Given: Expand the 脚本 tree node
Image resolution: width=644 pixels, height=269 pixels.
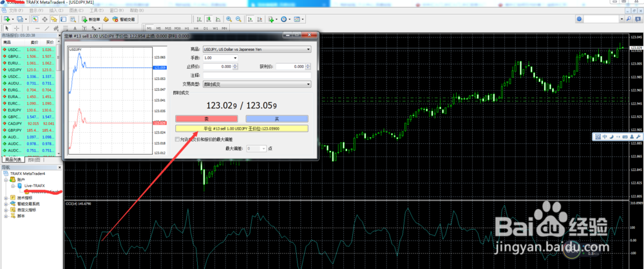Looking at the screenshot, I should pos(6,215).
